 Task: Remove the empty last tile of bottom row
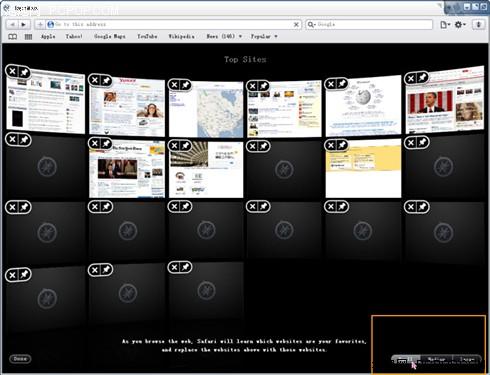[x=174, y=267]
